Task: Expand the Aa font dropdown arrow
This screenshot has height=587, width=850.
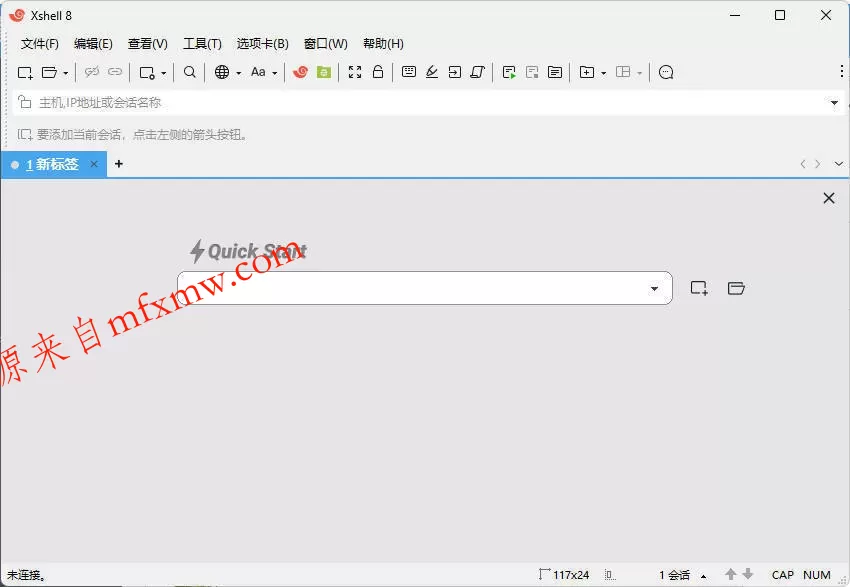Action: coord(275,73)
